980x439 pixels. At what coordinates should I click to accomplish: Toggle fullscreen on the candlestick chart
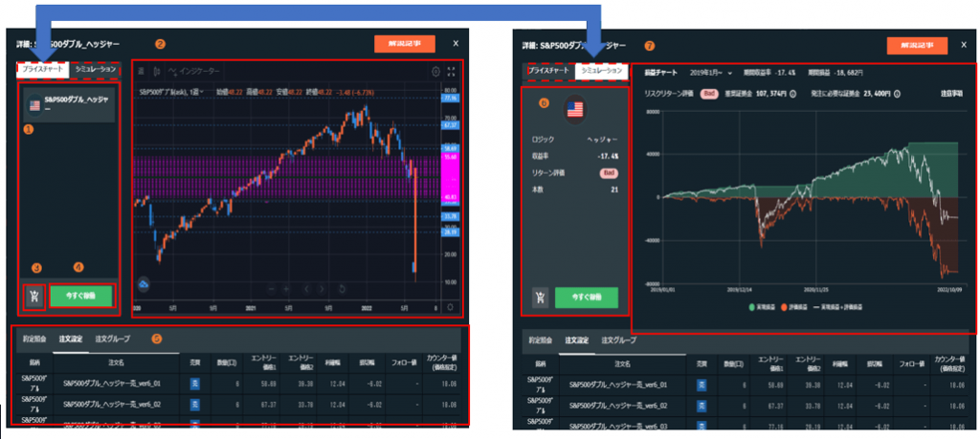[452, 71]
